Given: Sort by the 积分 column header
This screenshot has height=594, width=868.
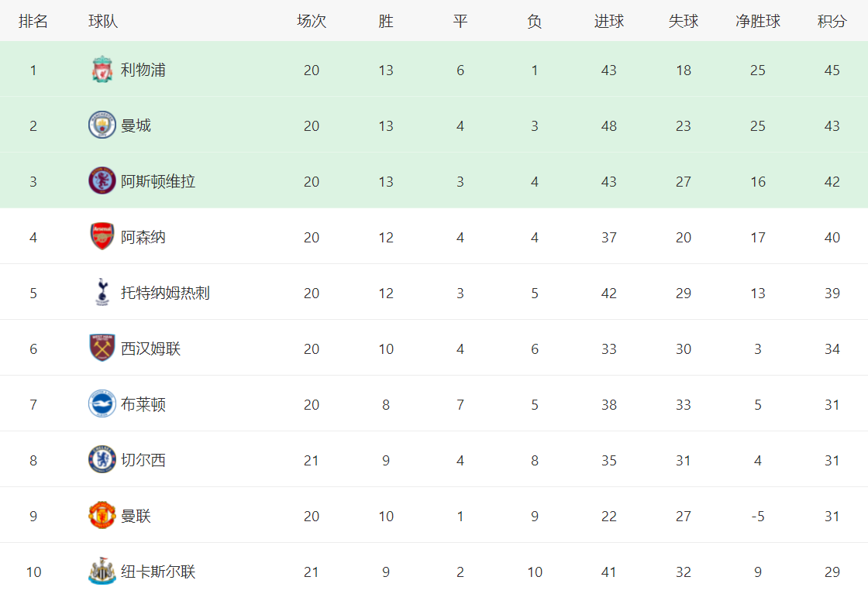Looking at the screenshot, I should coord(832,22).
